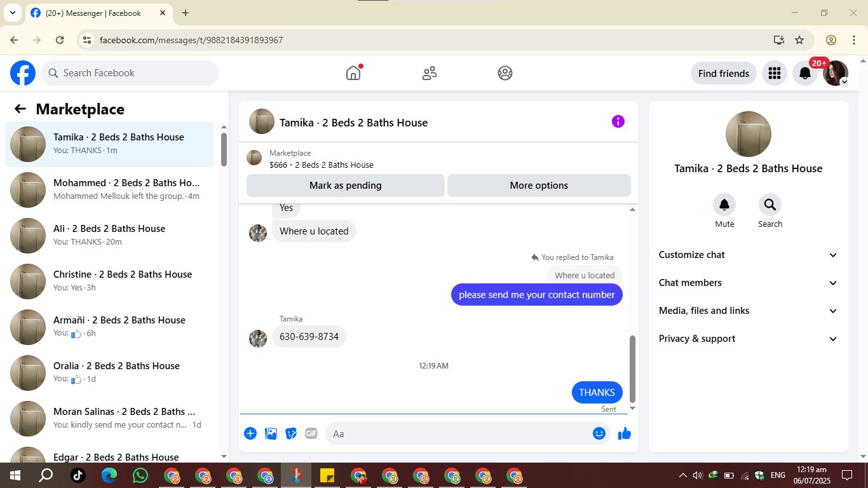Switch to the Messenger Facebook browser tab
The height and width of the screenshot is (488, 868).
(x=99, y=13)
